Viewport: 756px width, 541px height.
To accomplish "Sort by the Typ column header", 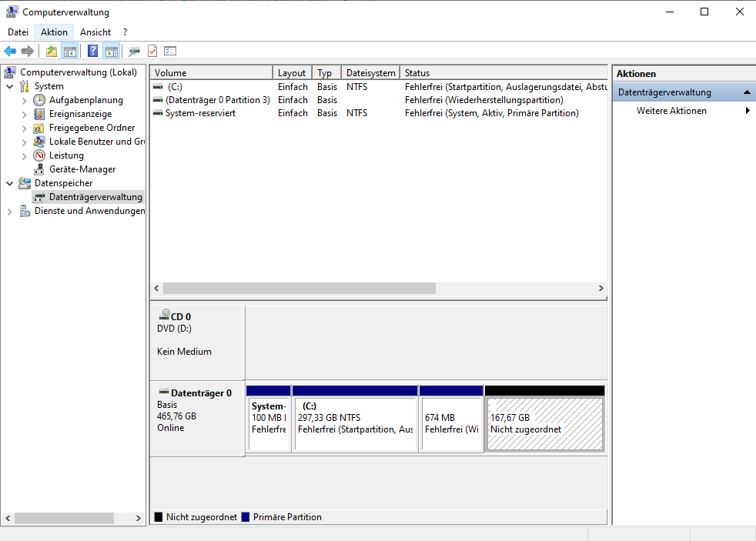I will click(327, 73).
